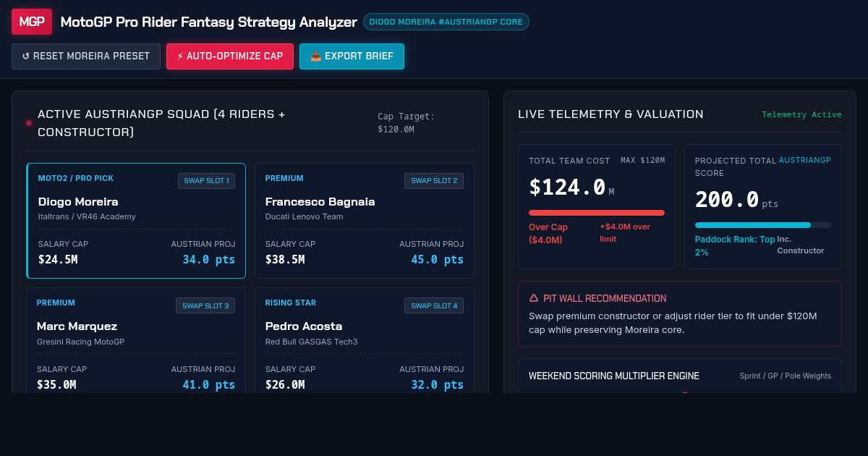Click Moreira's 34.0 pts projection
The height and width of the screenshot is (456, 868).
[209, 260]
